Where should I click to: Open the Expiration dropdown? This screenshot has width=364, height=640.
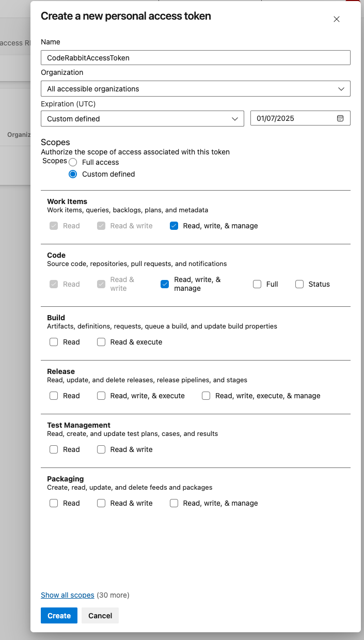(142, 118)
